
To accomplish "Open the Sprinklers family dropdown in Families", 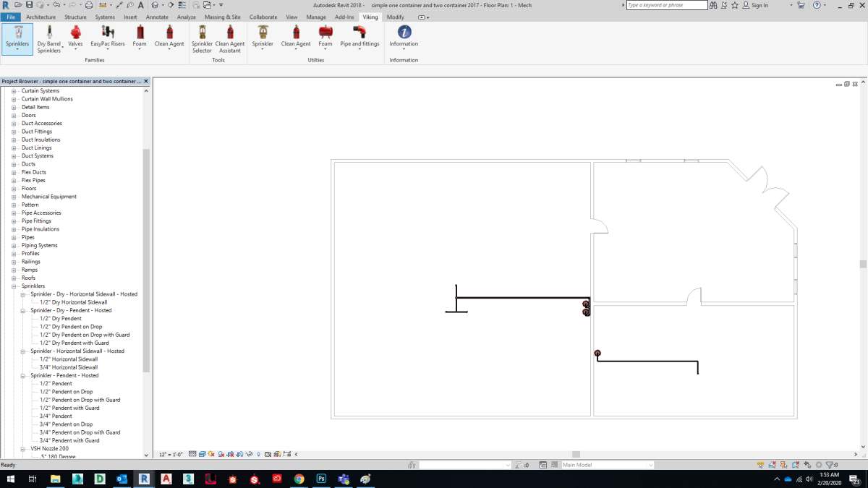I will tap(17, 38).
